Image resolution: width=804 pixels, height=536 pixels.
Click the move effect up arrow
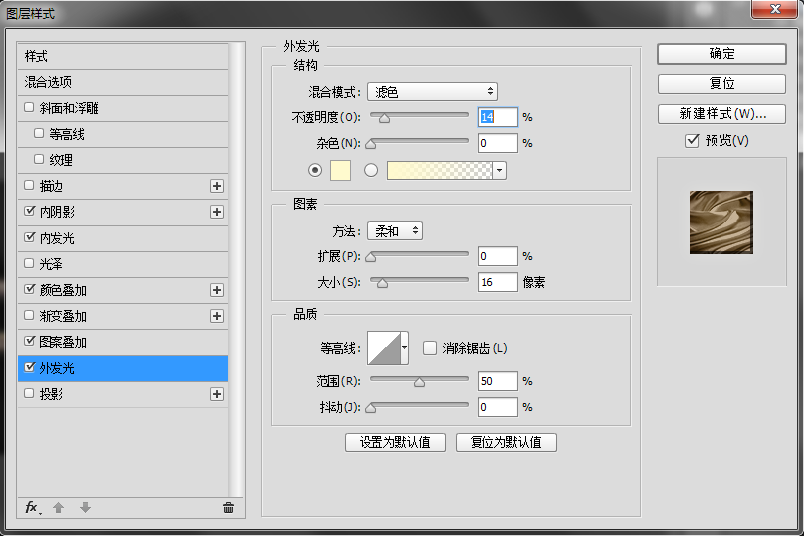point(58,508)
